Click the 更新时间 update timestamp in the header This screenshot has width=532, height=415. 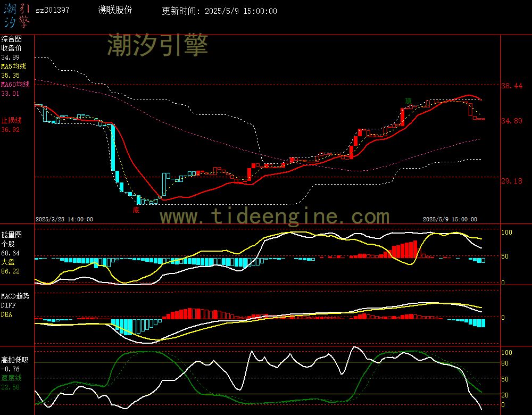point(219,11)
